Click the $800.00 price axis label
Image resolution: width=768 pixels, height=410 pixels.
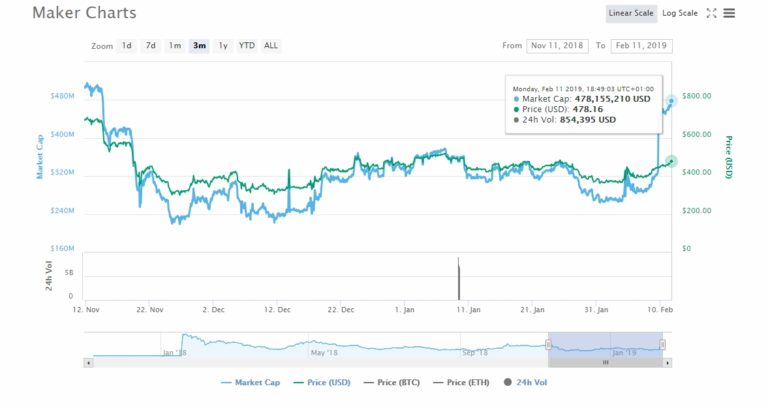(696, 96)
